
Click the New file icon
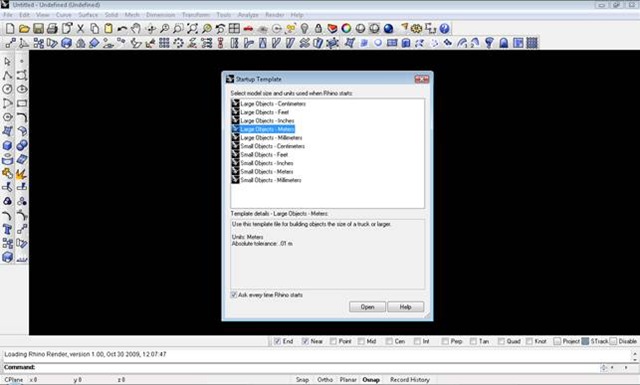coord(10,29)
